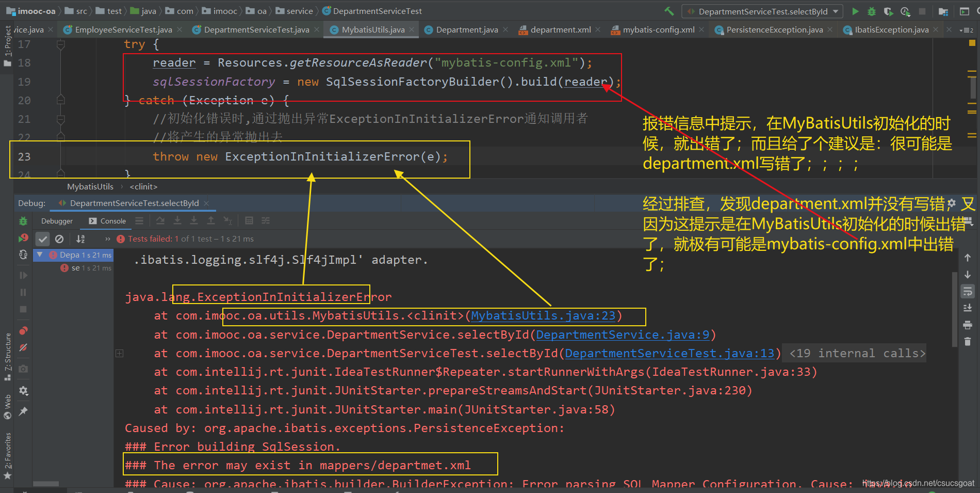980x493 pixels.
Task: Collapse the failed Depa test node
Action: pos(40,255)
